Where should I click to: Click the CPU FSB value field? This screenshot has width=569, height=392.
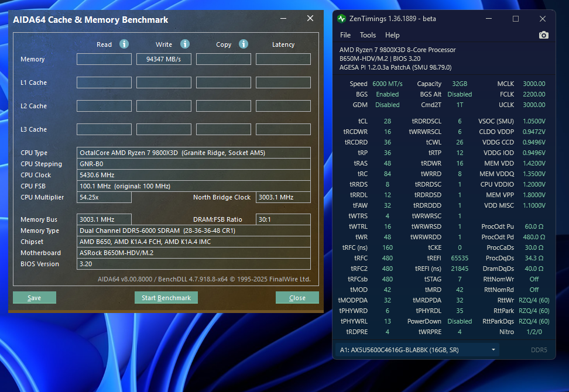193,186
